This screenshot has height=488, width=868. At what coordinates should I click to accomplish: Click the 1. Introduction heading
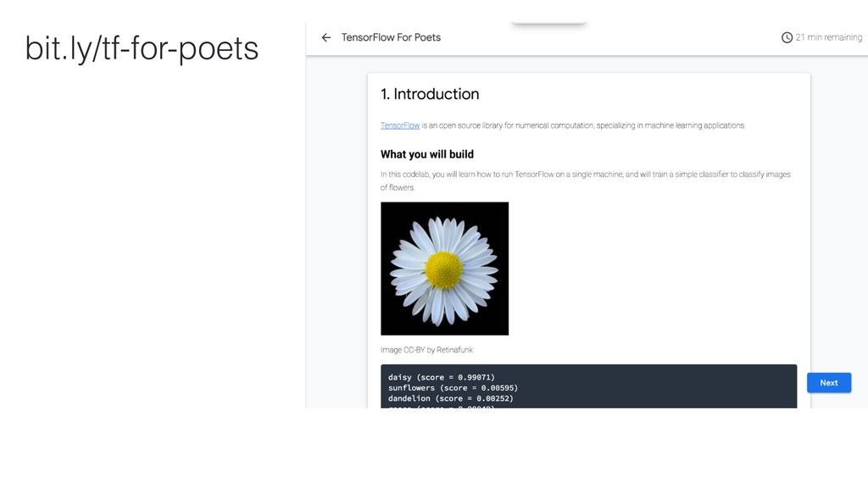tap(430, 94)
